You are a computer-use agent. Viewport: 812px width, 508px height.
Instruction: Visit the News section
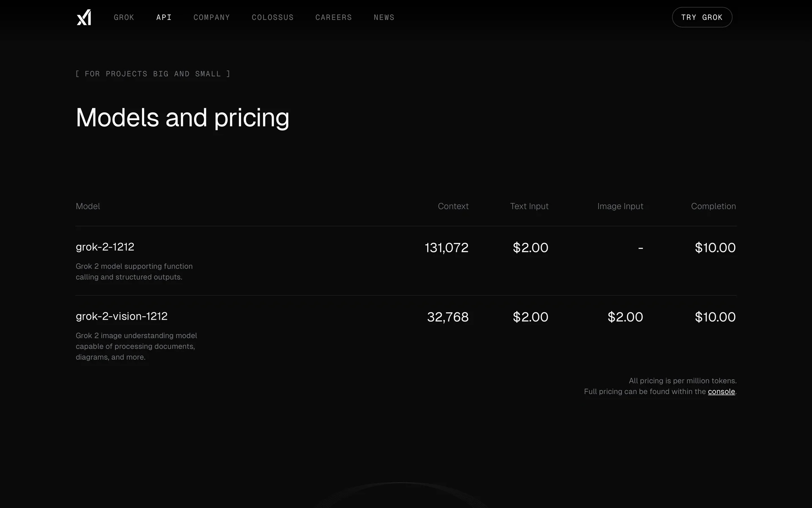click(x=384, y=17)
